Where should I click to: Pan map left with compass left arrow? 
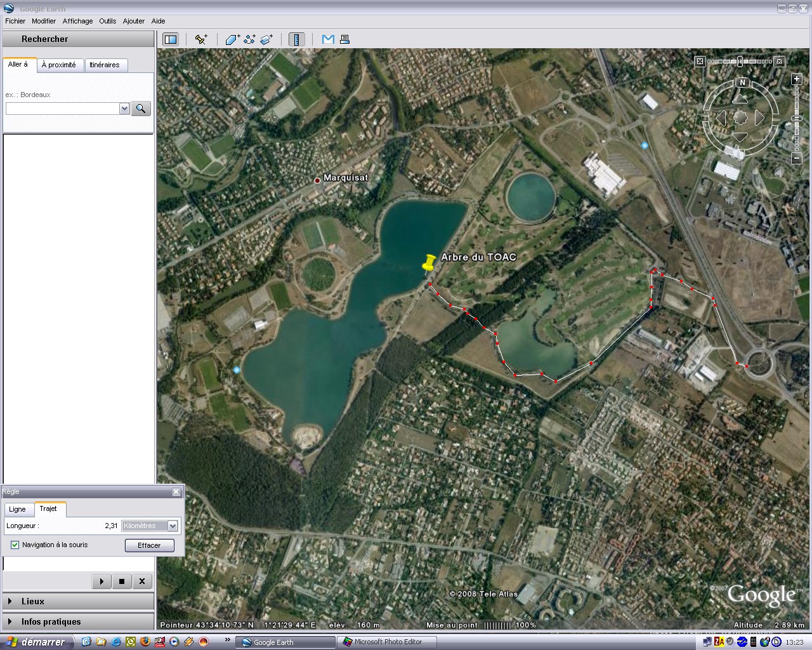tap(721, 117)
